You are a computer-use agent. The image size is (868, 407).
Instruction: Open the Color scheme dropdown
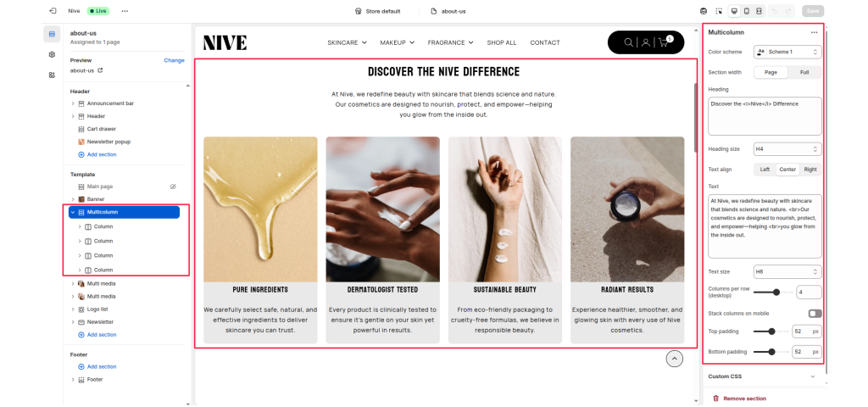click(787, 52)
